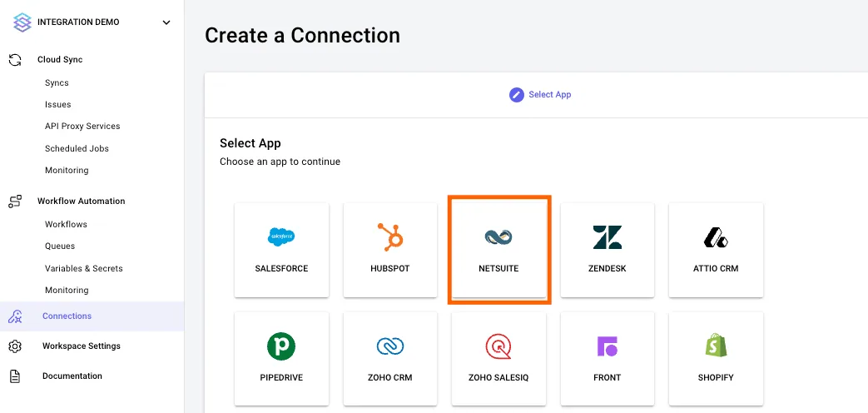868x413 pixels.
Task: Select Scheduled Jobs in the sidebar
Action: tap(77, 148)
